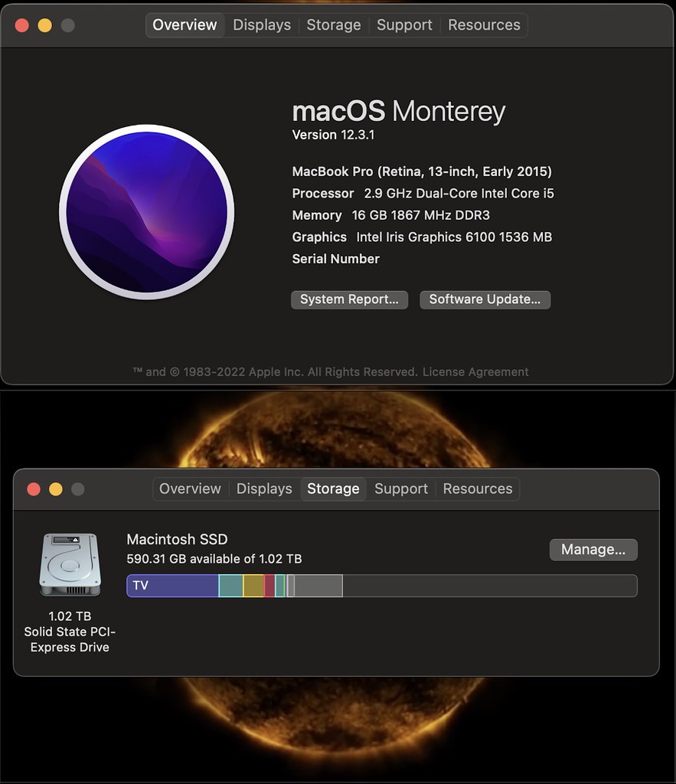Click the MacBook Pro (Retina, 13-inch, Early 2015) text
Screen dimensions: 676x784
[x=422, y=171]
